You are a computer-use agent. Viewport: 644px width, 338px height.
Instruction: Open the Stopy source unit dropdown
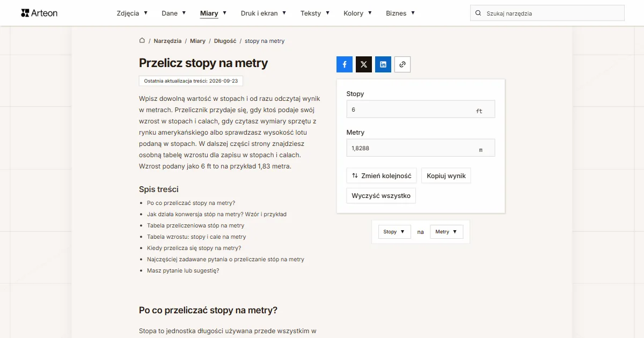click(394, 232)
